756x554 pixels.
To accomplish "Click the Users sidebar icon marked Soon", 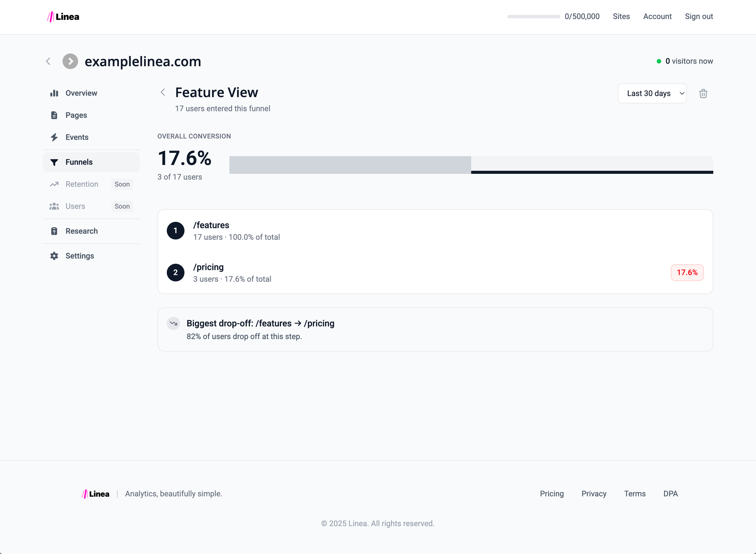I will 54,206.
